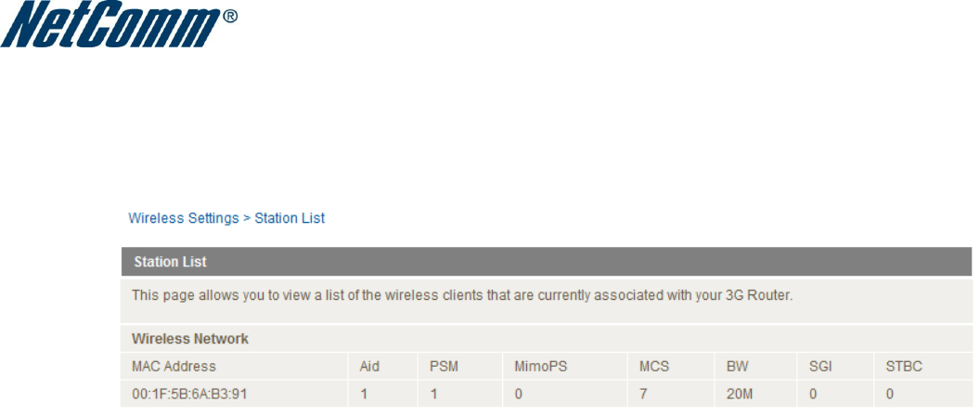
Task: Click the STBC value 0 cell
Action: pos(890,394)
